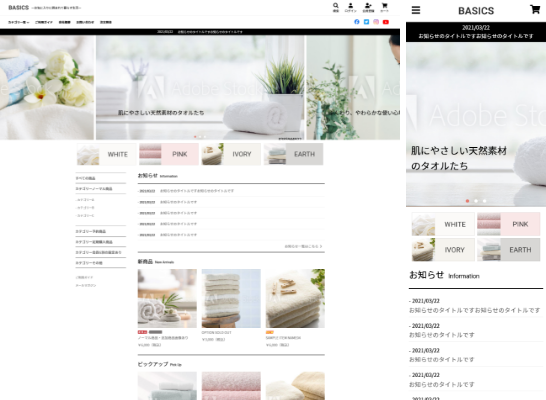Open the Instagram social icon
546x400 pixels.
point(376,22)
